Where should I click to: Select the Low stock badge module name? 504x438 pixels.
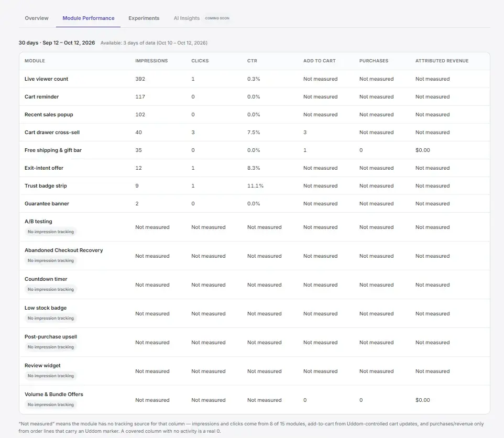point(46,308)
